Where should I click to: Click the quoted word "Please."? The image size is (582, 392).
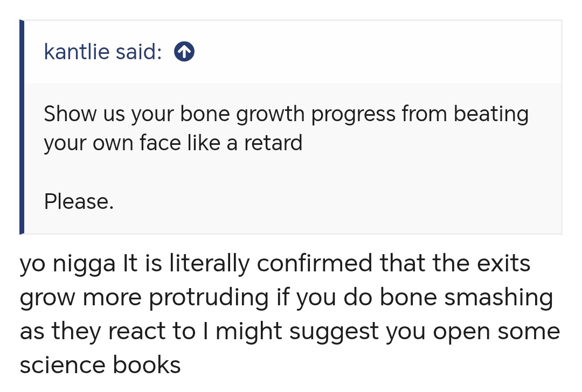click(79, 202)
